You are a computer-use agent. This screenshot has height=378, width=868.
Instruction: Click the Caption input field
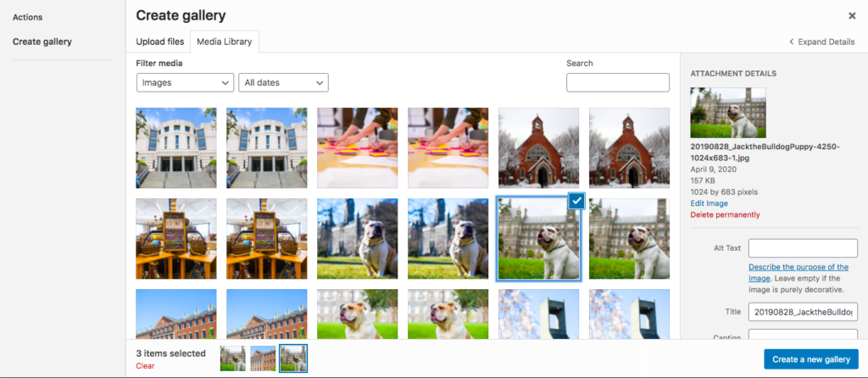click(x=803, y=334)
